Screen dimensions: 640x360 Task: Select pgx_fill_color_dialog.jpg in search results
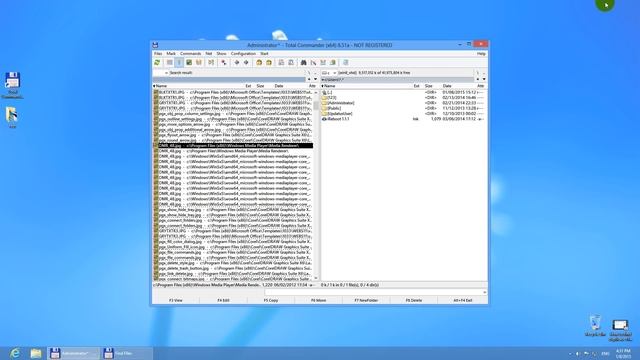233,241
